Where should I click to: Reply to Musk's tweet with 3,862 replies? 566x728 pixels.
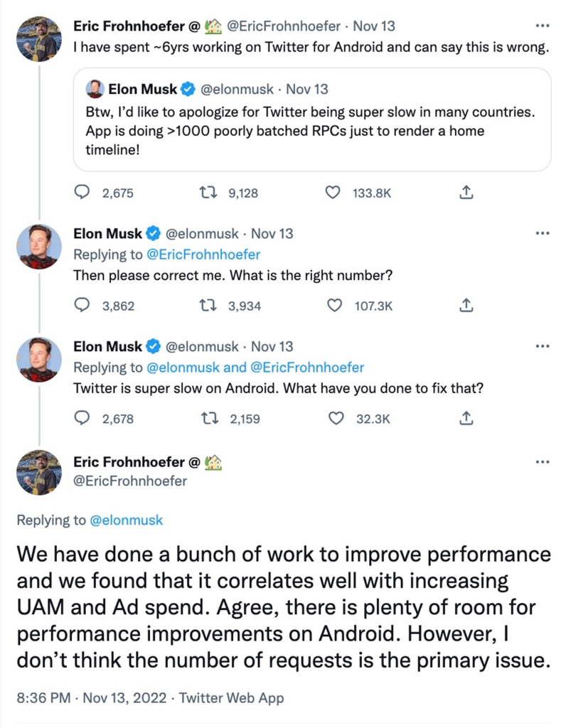83,306
